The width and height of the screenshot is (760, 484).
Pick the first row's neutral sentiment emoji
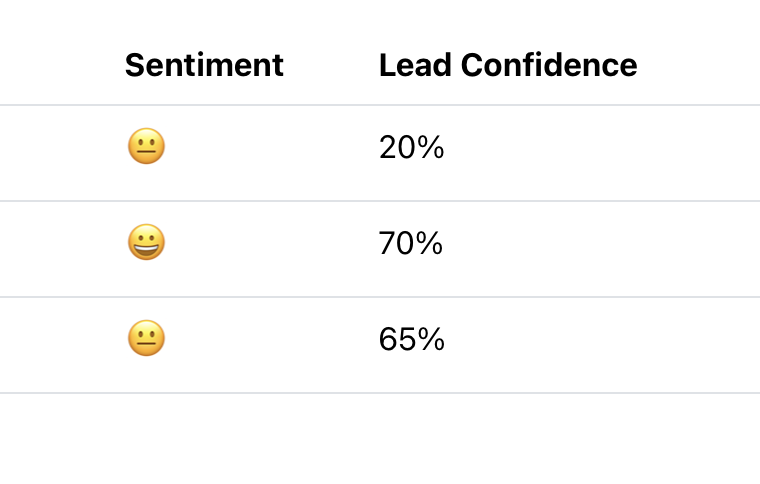(x=146, y=148)
